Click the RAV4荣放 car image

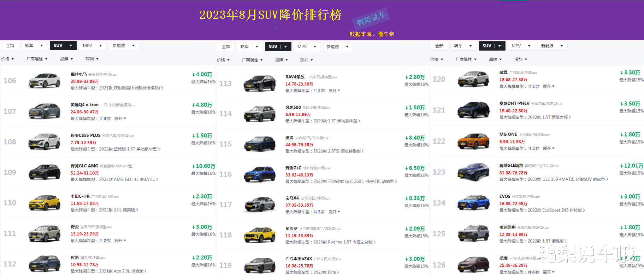point(260,84)
